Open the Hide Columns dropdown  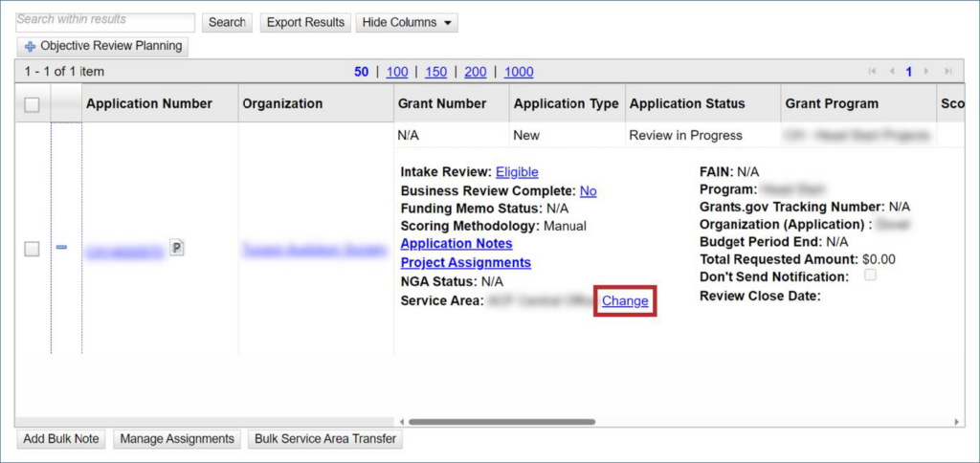pyautogui.click(x=407, y=22)
